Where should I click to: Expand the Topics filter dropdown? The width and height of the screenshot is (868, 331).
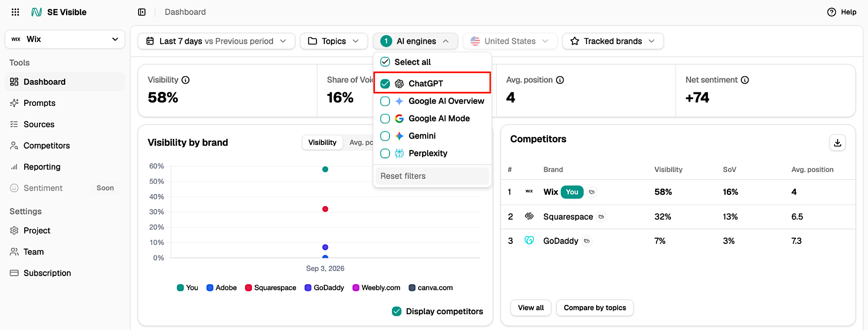point(334,41)
